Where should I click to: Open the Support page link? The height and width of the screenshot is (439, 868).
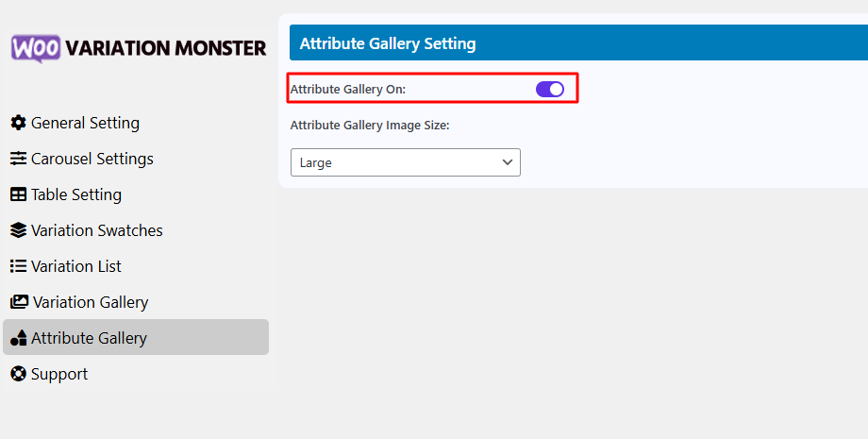(x=58, y=374)
